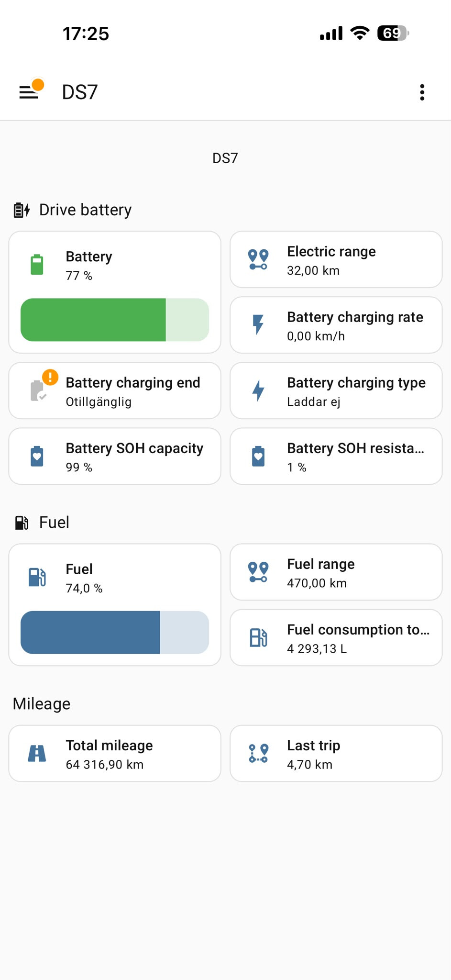The height and width of the screenshot is (980, 451).
Task: Tap the Battery charging end warning icon
Action: coord(50,377)
